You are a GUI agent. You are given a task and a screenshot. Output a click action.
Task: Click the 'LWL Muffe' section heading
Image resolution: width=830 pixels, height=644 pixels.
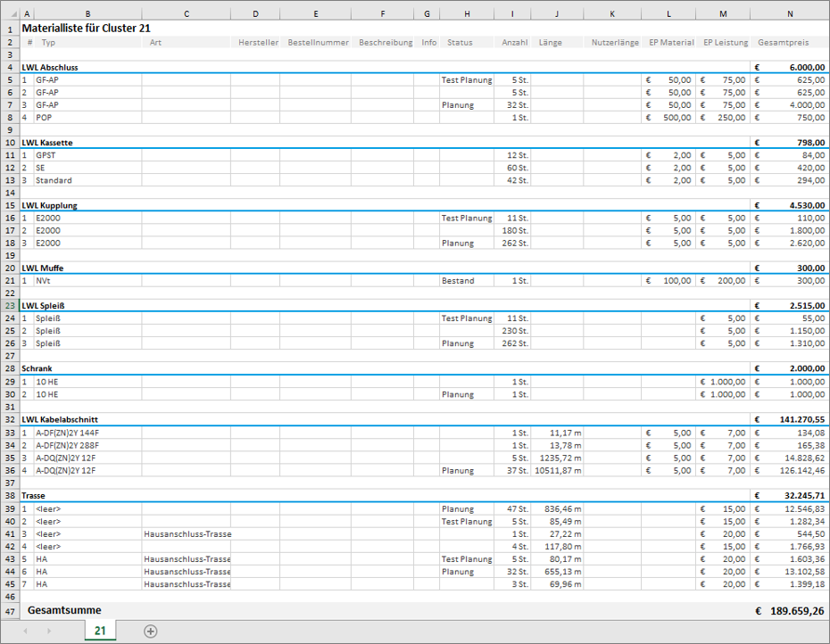click(x=42, y=268)
